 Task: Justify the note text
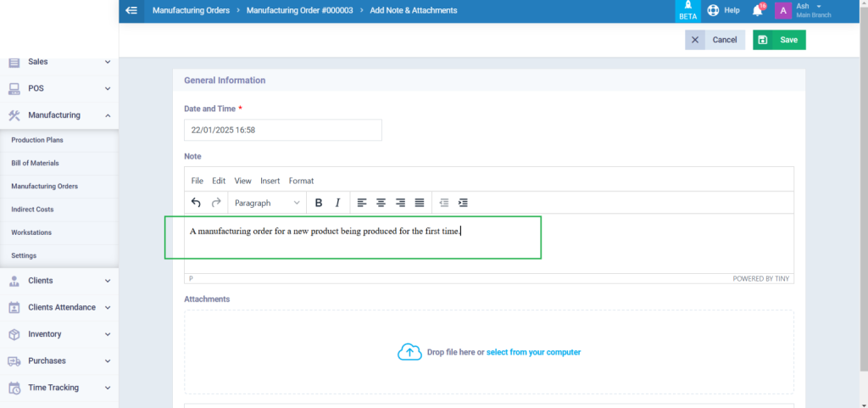tap(420, 203)
